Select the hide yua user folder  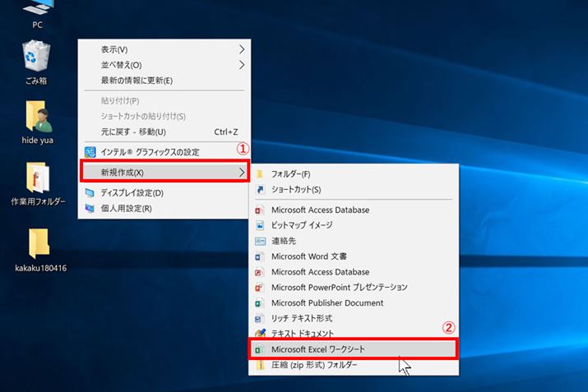point(37,122)
